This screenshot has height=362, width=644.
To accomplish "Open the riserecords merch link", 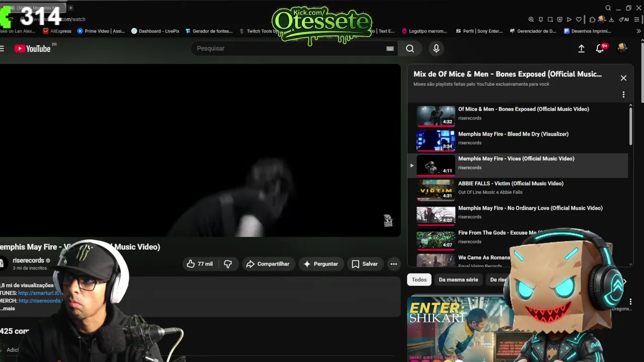I will [40, 301].
